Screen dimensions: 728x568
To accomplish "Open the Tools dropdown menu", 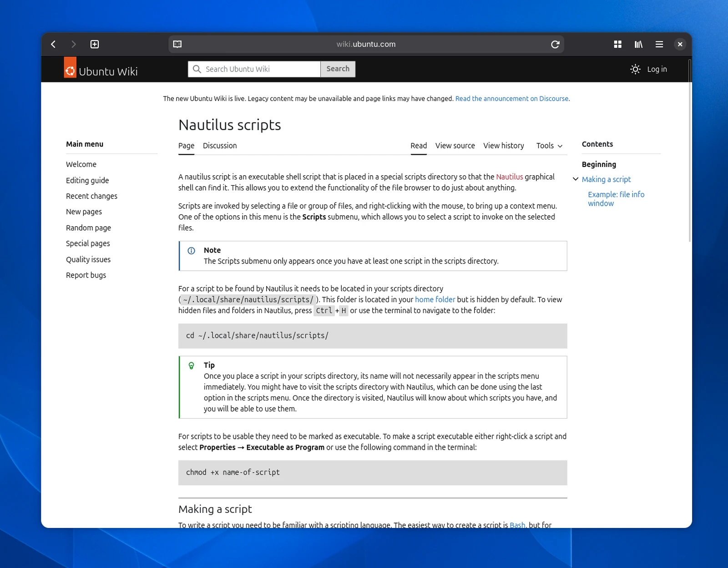I will click(x=549, y=146).
